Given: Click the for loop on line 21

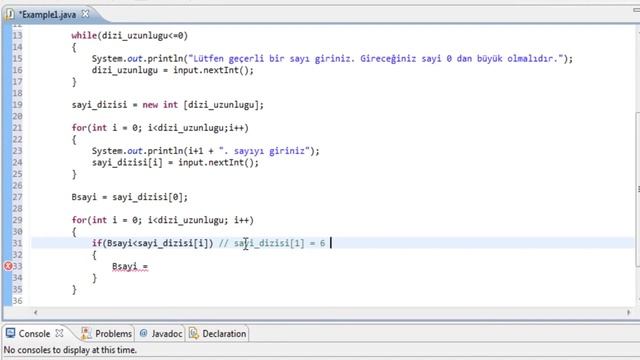Looking at the screenshot, I should 160,128.
